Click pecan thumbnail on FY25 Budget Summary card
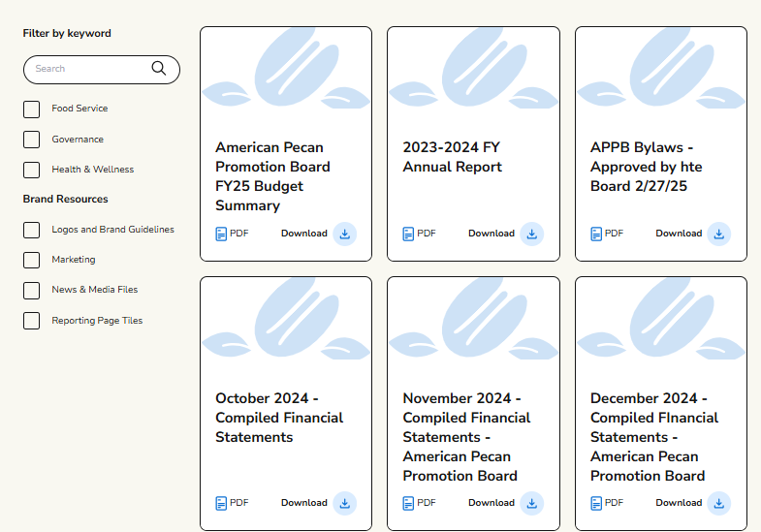Screen dimensions: 761x532 click(x=286, y=68)
